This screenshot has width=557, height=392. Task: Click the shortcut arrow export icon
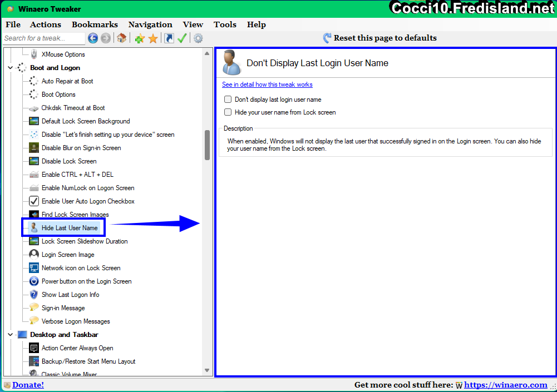coord(169,38)
